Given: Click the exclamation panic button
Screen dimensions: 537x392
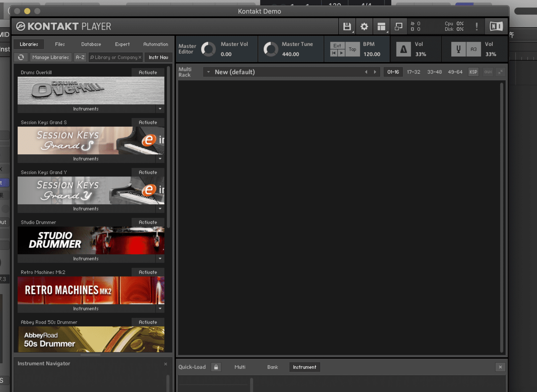Looking at the screenshot, I should click(477, 27).
